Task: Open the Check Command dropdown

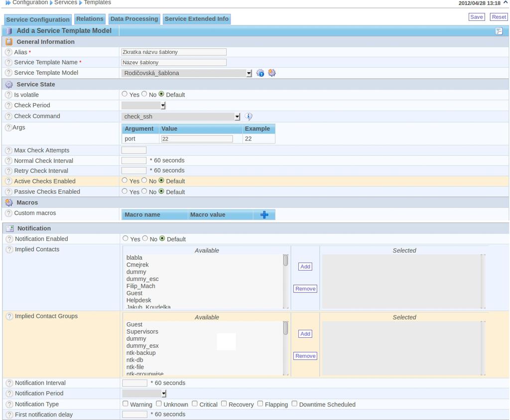Action: pos(181,117)
